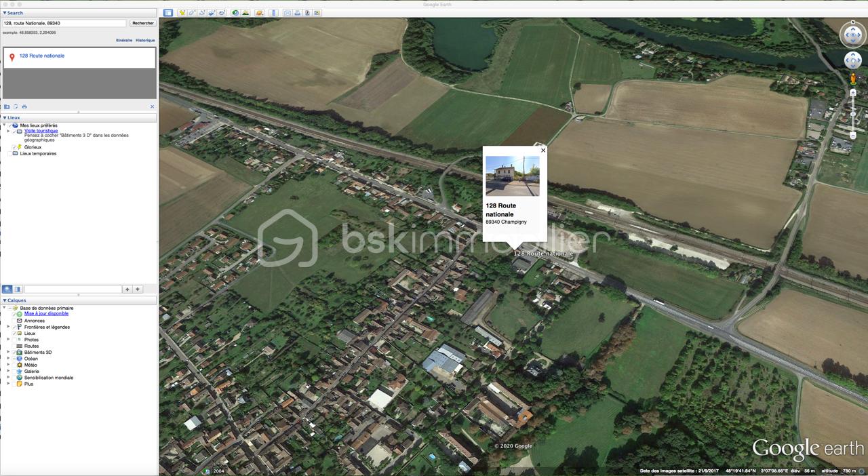Toggle the sidebar panel toolbar button

tap(168, 13)
